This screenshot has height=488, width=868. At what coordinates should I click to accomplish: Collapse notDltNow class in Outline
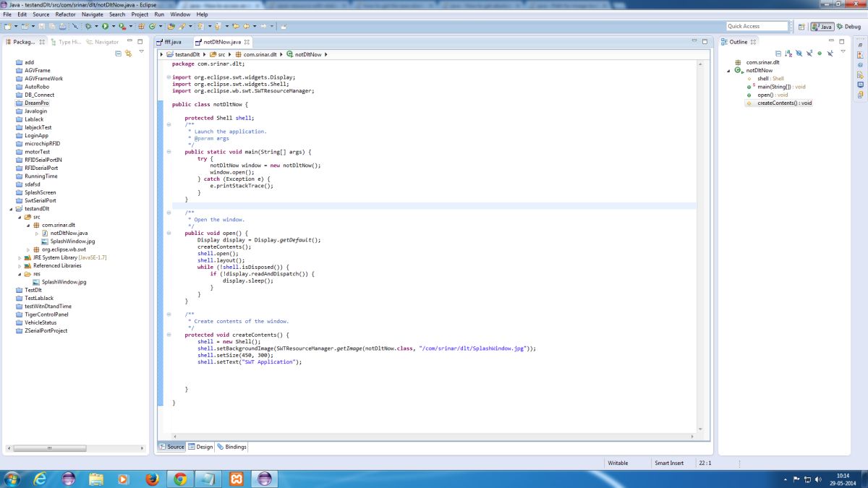click(729, 70)
